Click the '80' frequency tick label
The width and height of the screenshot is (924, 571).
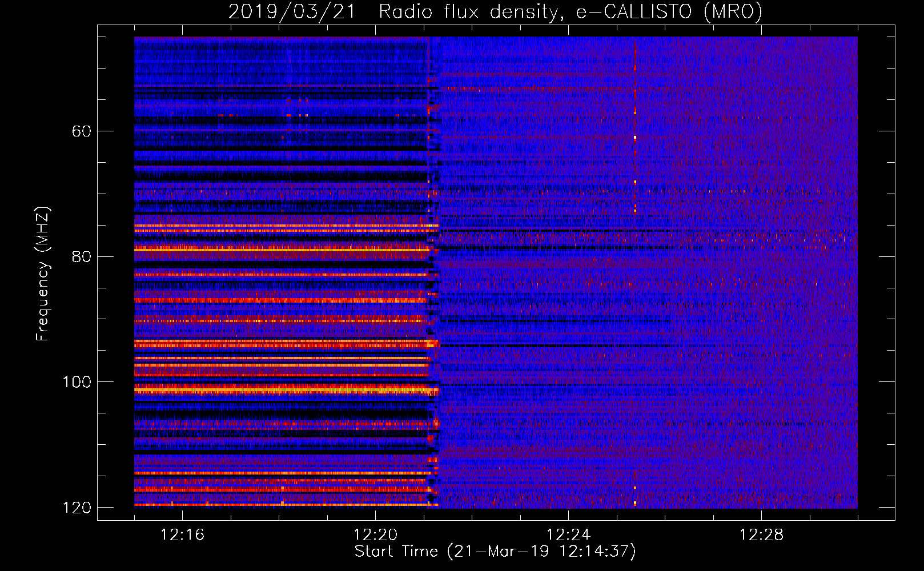click(82, 256)
